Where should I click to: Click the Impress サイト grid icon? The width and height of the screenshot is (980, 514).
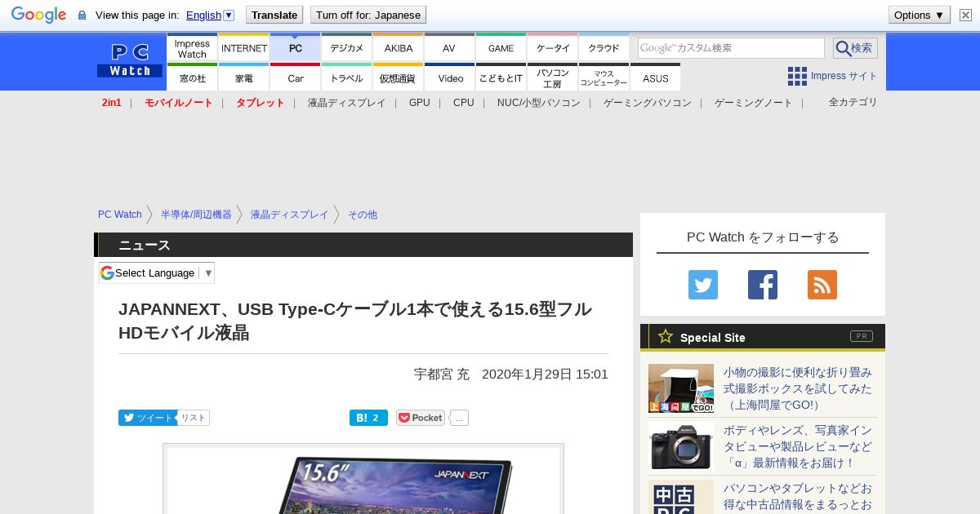click(797, 76)
